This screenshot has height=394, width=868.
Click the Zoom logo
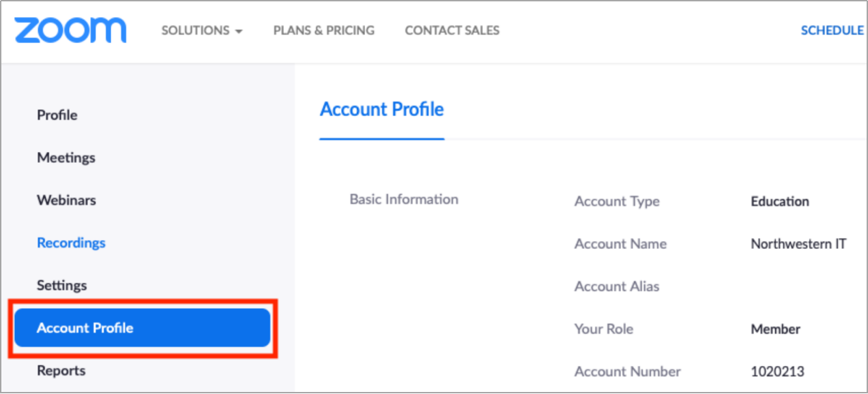pyautogui.click(x=70, y=31)
